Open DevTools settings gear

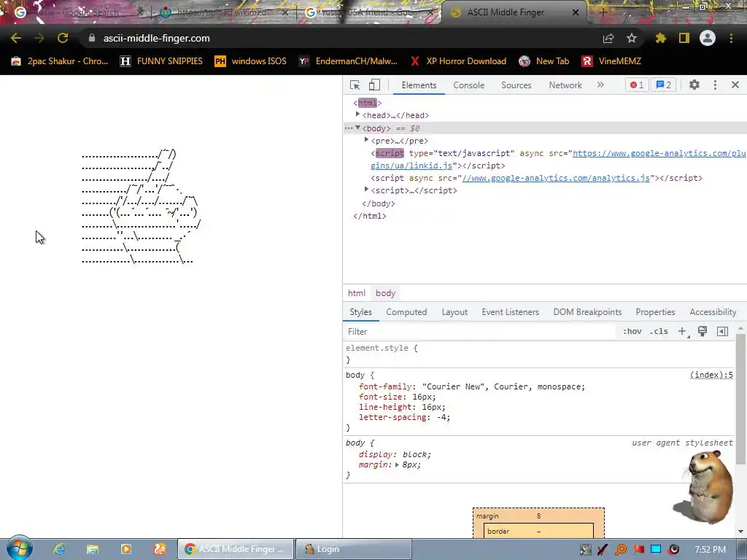click(694, 85)
